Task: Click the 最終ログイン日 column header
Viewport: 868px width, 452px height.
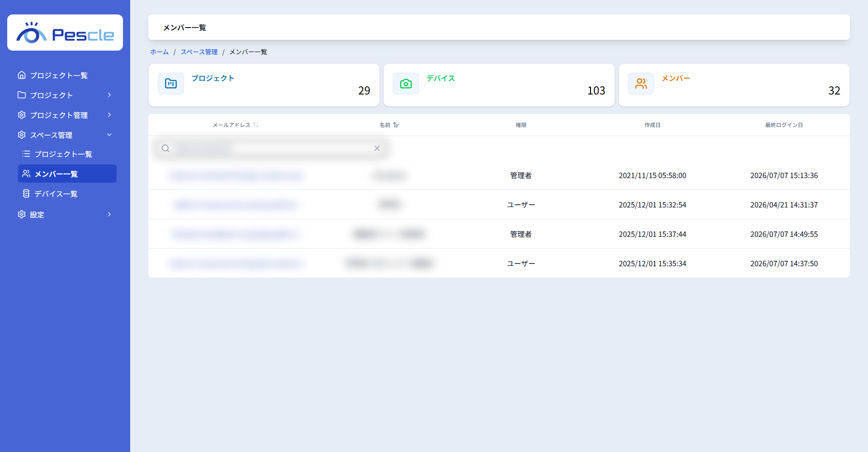Action: [x=784, y=125]
